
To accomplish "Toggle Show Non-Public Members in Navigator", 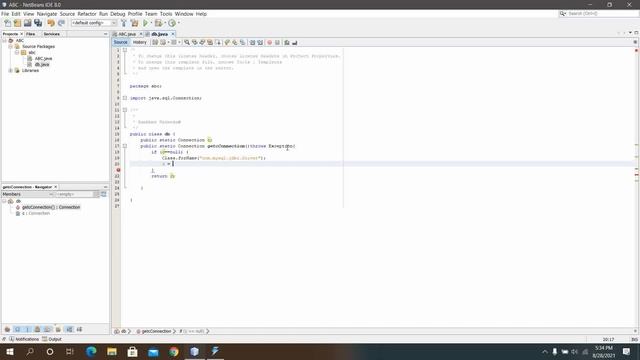I will pyautogui.click(x=37, y=329).
